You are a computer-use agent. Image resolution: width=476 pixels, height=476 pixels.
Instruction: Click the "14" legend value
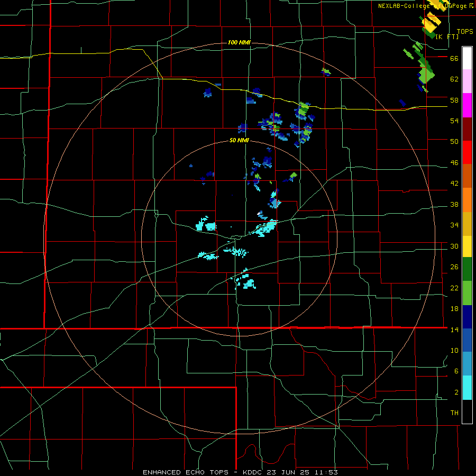(454, 329)
